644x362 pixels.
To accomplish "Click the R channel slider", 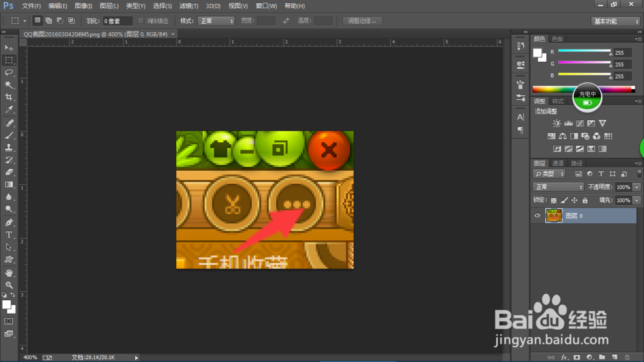I will pyautogui.click(x=585, y=51).
